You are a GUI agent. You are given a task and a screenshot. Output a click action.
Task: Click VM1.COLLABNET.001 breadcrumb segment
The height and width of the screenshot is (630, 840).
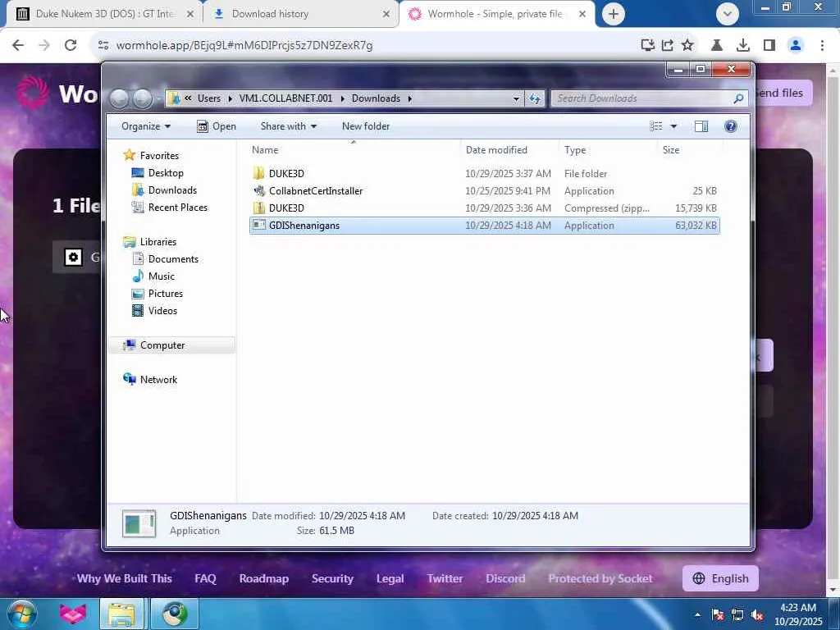[x=285, y=98]
